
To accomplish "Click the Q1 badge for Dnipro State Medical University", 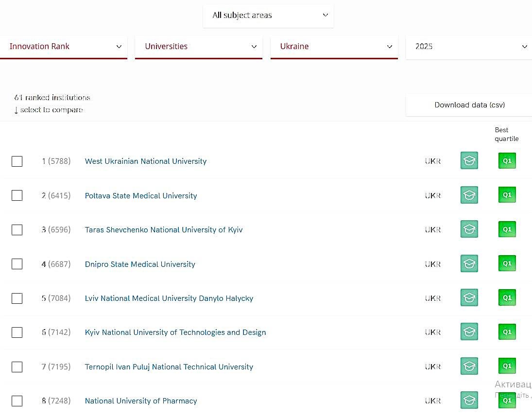I will click(x=507, y=263).
